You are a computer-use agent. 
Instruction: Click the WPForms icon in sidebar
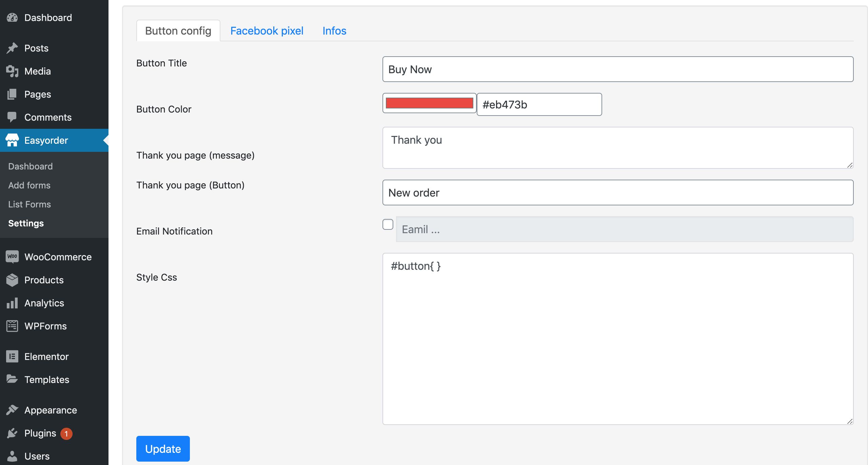coord(12,326)
